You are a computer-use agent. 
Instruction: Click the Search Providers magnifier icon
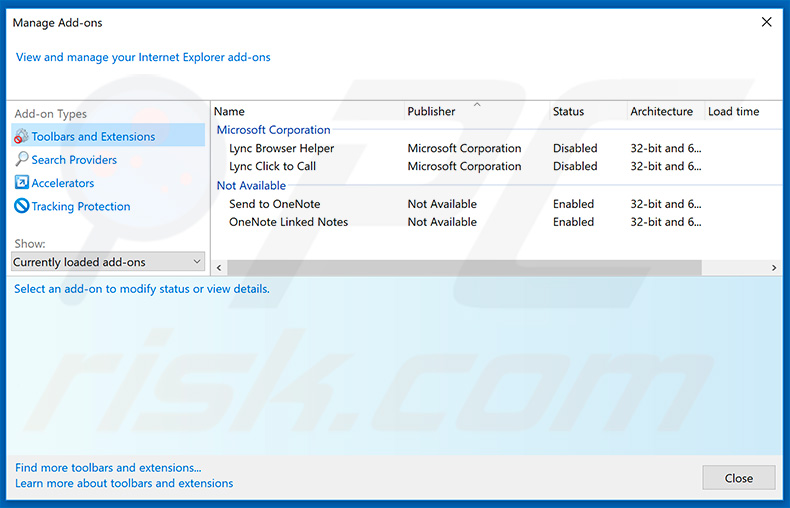[x=22, y=159]
